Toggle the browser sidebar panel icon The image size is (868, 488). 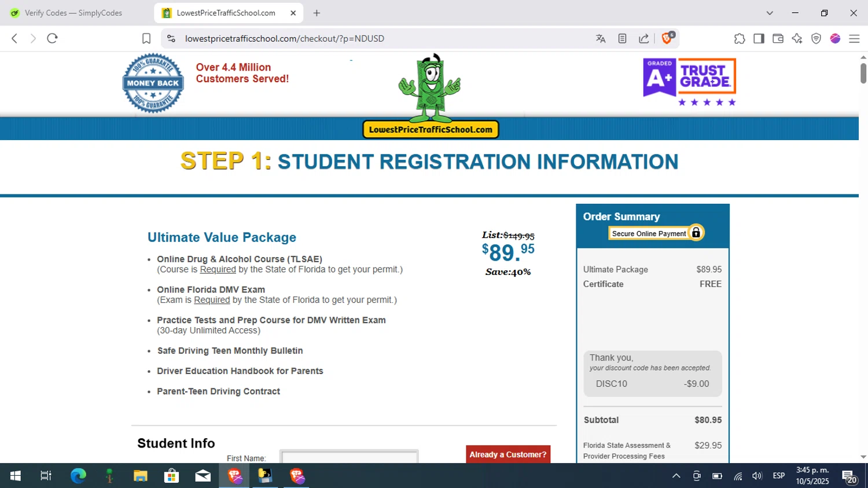(x=759, y=39)
